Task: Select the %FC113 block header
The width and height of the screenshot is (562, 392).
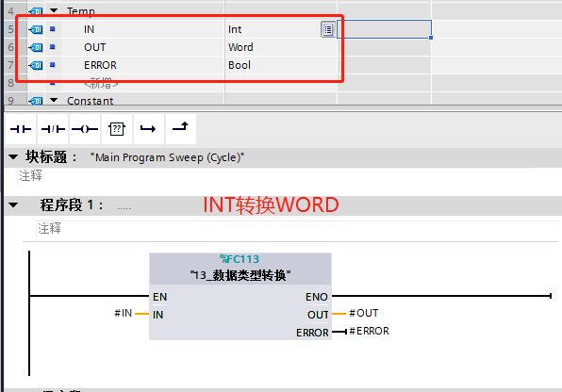Action: pyautogui.click(x=240, y=259)
